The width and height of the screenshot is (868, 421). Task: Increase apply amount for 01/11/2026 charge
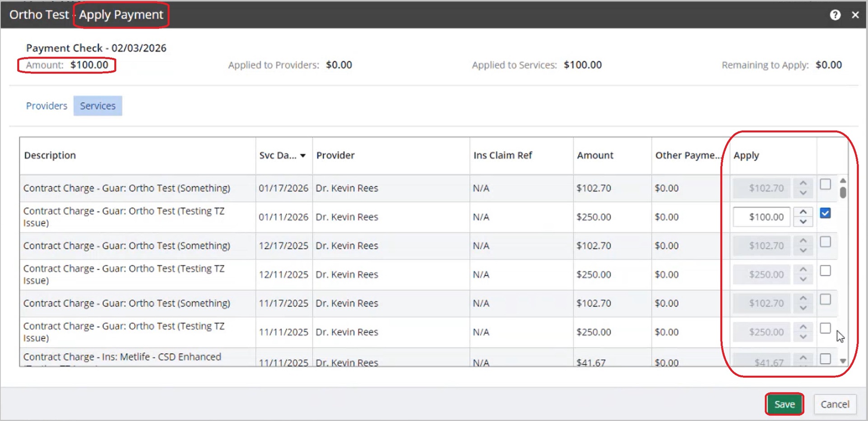803,212
